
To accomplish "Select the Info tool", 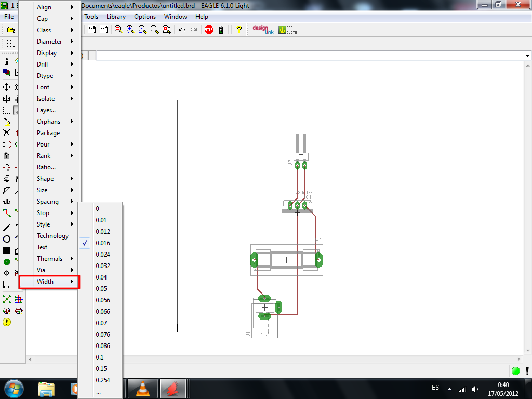I will (6, 61).
